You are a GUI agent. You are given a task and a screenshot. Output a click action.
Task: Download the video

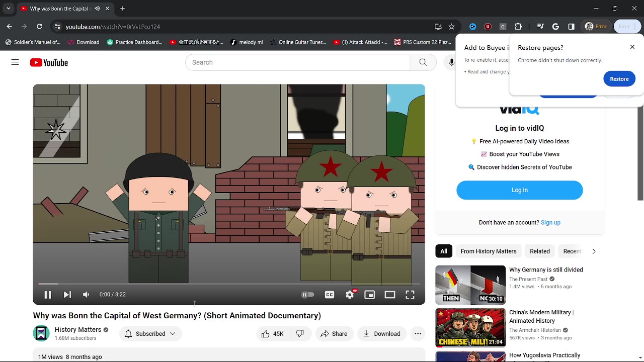(x=382, y=334)
